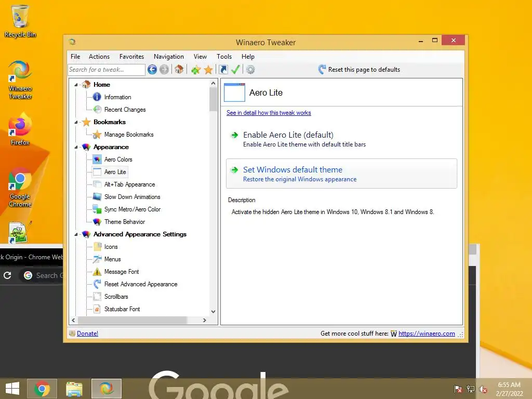The image size is (532, 399).
Task: Open the Home page toolbar icon
Action: (179, 70)
